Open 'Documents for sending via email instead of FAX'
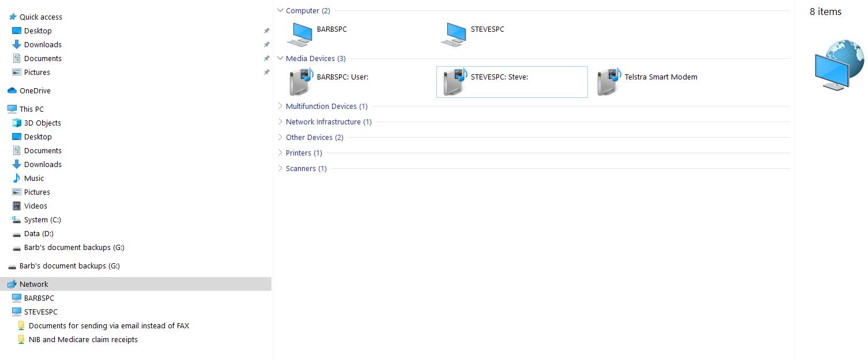 (109, 325)
